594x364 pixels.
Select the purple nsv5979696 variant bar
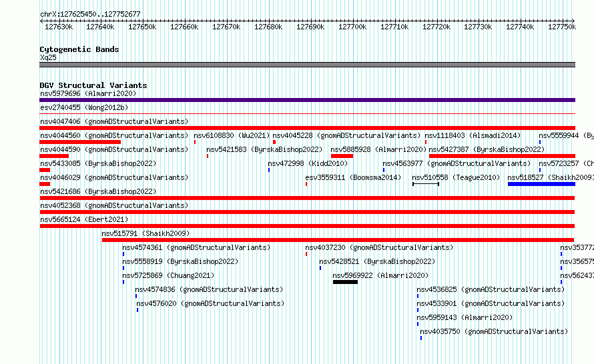click(x=307, y=100)
